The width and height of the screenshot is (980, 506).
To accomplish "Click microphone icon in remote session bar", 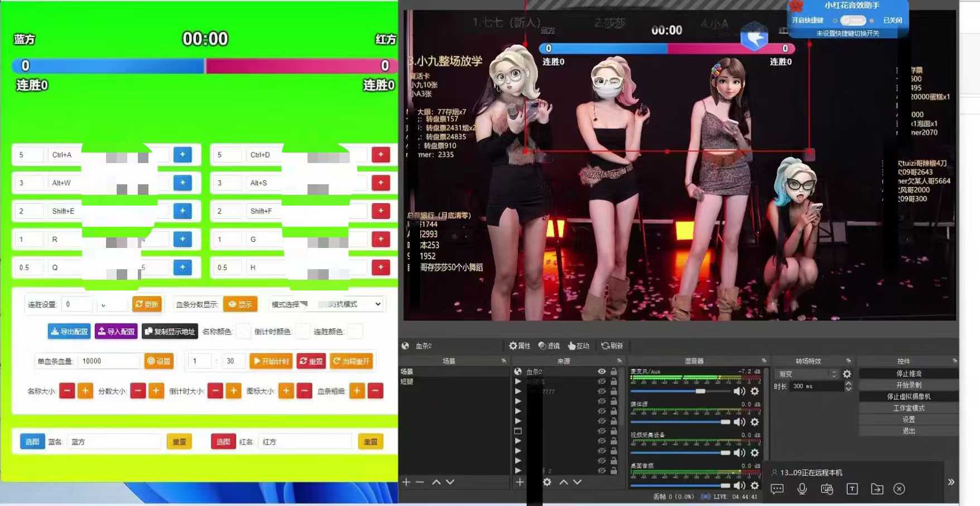I will click(802, 489).
